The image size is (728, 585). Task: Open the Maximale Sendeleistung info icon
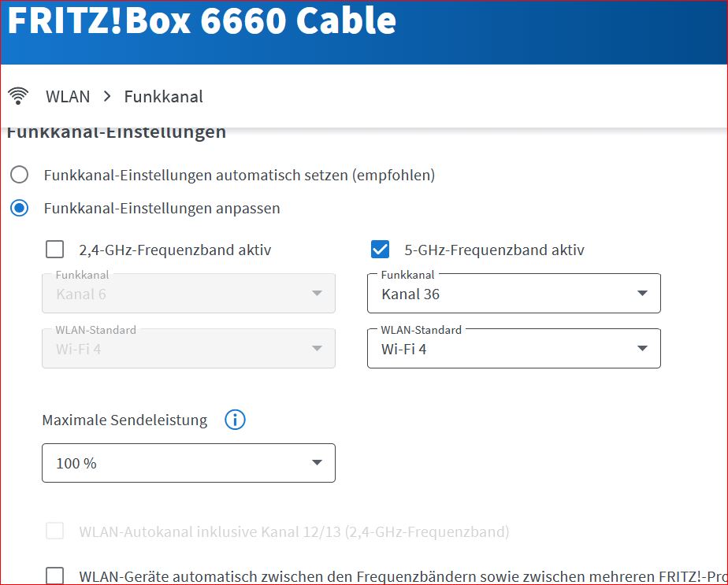(235, 420)
